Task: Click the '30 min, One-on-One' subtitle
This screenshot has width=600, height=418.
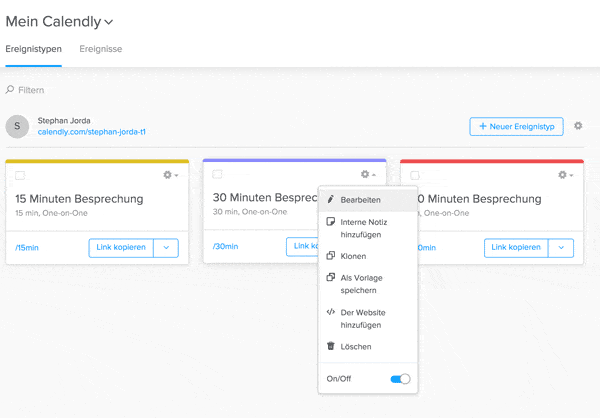Action: click(x=250, y=212)
